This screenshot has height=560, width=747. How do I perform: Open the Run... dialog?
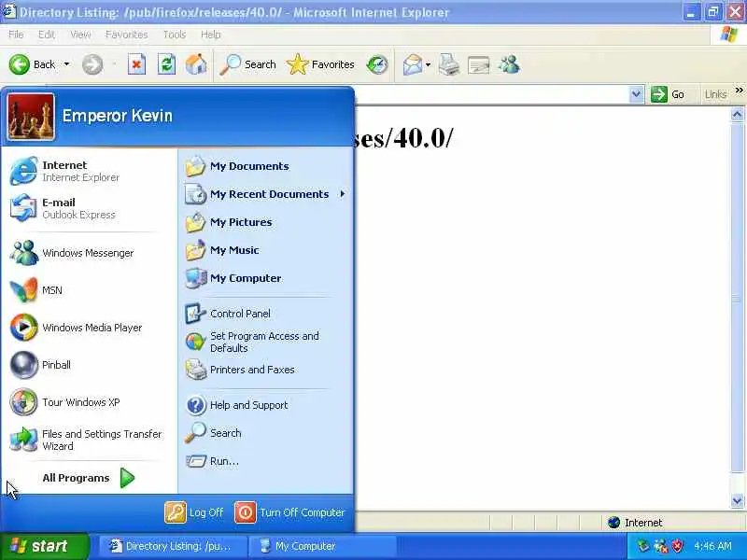[266, 461]
